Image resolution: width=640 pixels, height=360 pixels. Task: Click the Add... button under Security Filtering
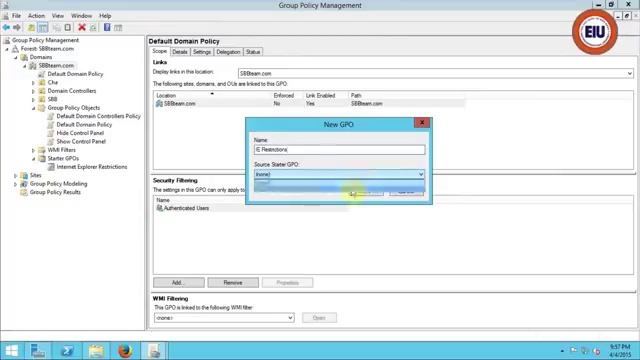179,282
